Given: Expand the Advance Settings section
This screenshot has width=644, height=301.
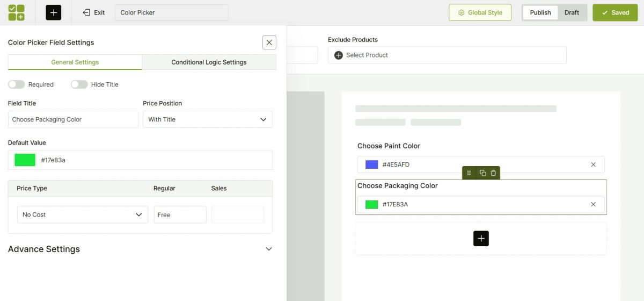Looking at the screenshot, I should [x=269, y=249].
